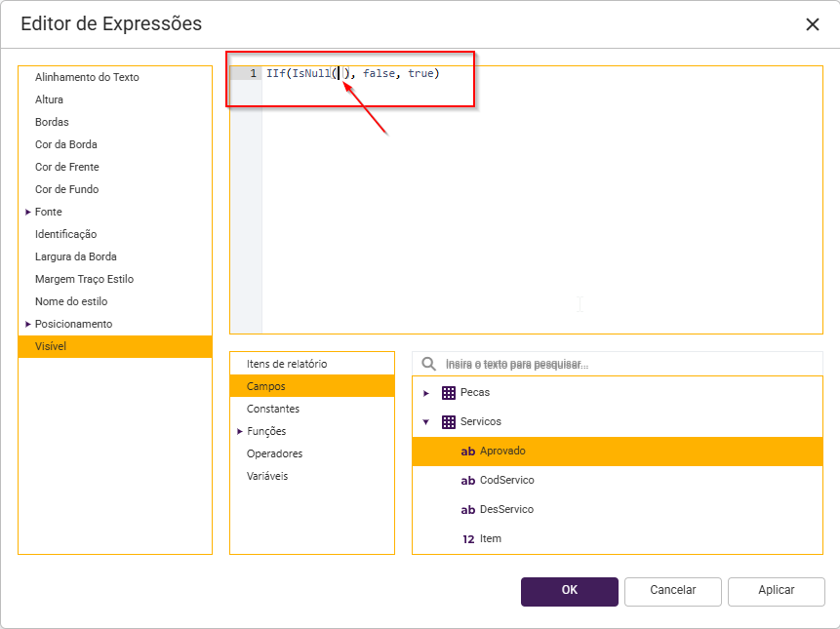840x629 pixels.
Task: Select the Constantes category
Action: coord(273,409)
